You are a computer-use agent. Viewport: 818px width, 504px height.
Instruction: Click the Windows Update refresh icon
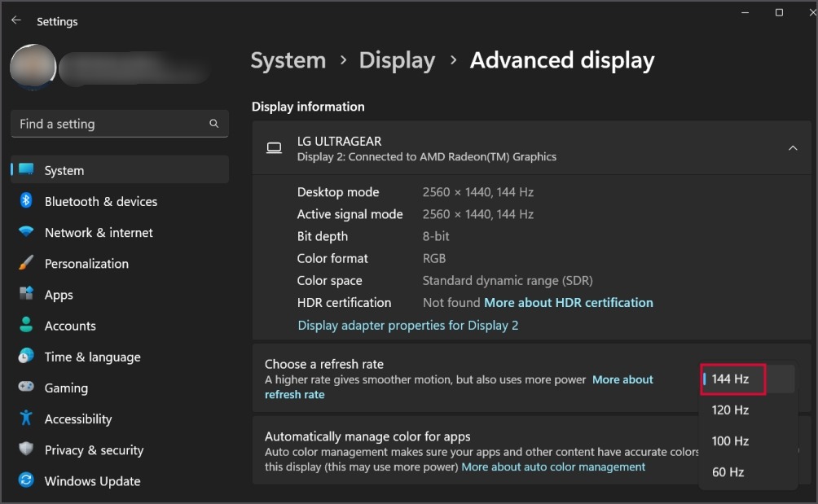[x=26, y=480]
